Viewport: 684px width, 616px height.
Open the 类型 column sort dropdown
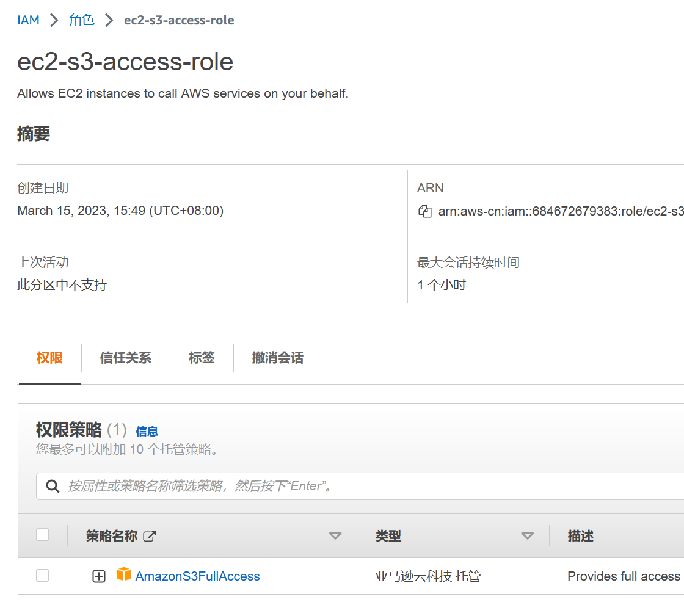coord(528,536)
